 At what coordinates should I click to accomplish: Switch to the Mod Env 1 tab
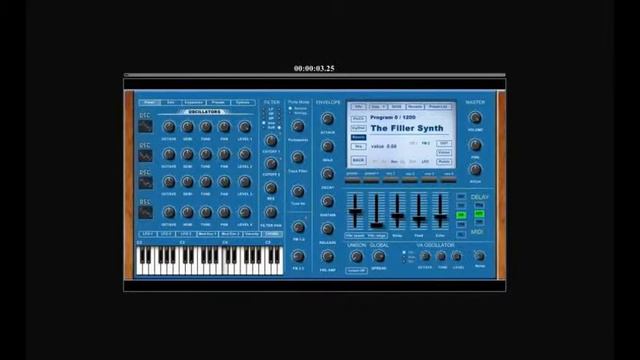tap(207, 234)
